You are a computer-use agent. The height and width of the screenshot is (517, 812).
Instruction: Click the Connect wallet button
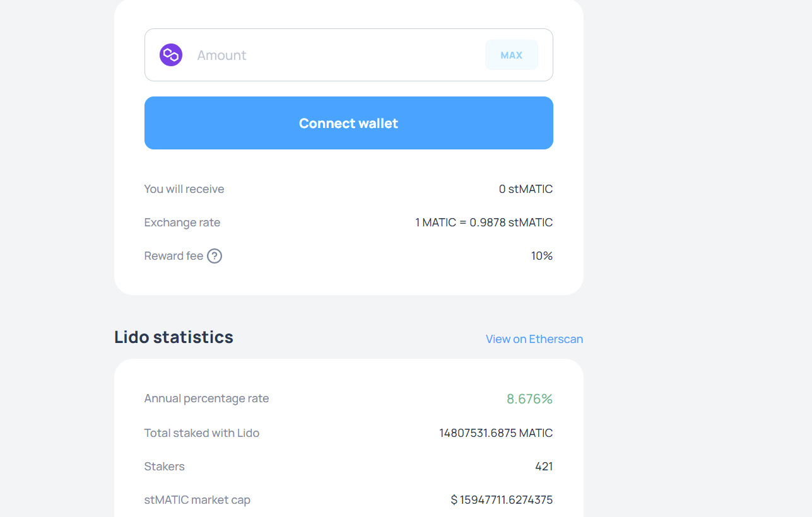click(348, 123)
